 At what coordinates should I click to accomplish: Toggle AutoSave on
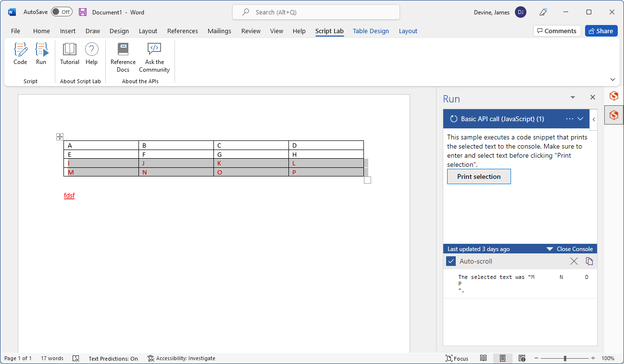[62, 12]
